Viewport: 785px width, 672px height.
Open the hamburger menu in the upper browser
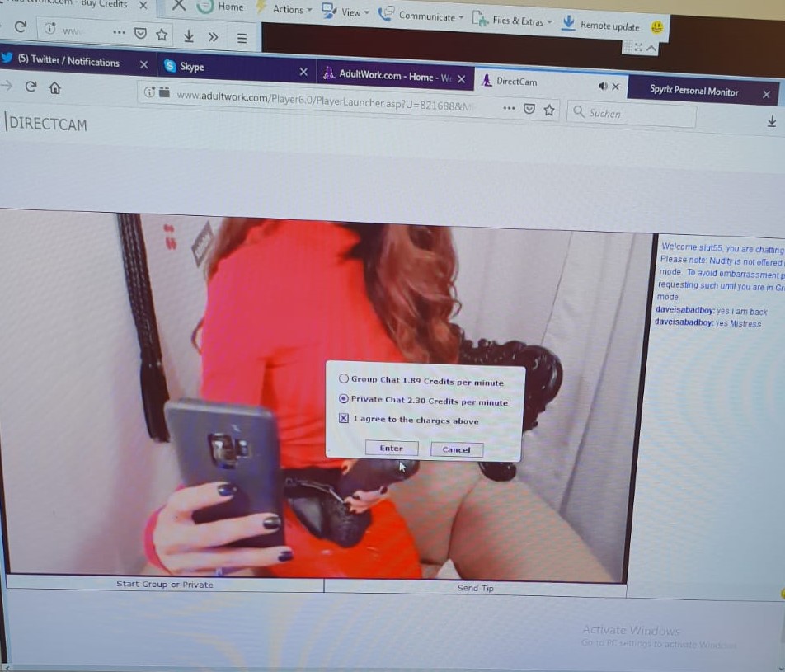pos(242,37)
